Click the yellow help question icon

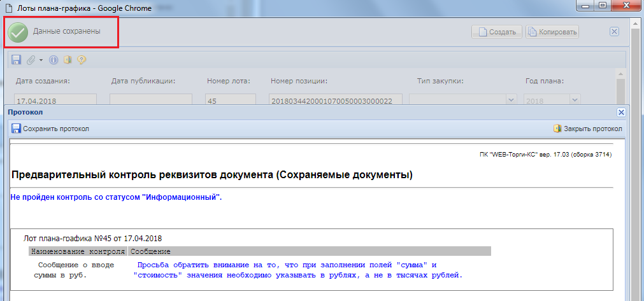coord(82,60)
